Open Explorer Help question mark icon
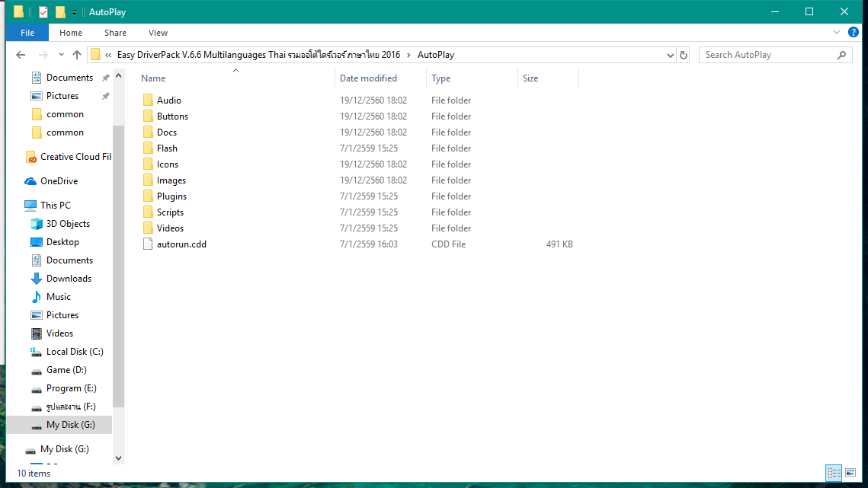This screenshot has height=488, width=868. (853, 32)
